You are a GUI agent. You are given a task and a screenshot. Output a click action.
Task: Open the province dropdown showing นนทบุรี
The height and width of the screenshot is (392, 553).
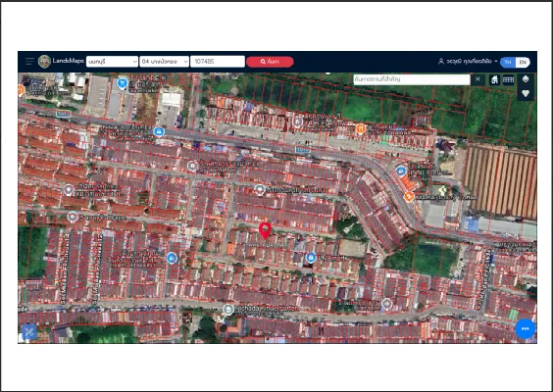pyautogui.click(x=112, y=62)
